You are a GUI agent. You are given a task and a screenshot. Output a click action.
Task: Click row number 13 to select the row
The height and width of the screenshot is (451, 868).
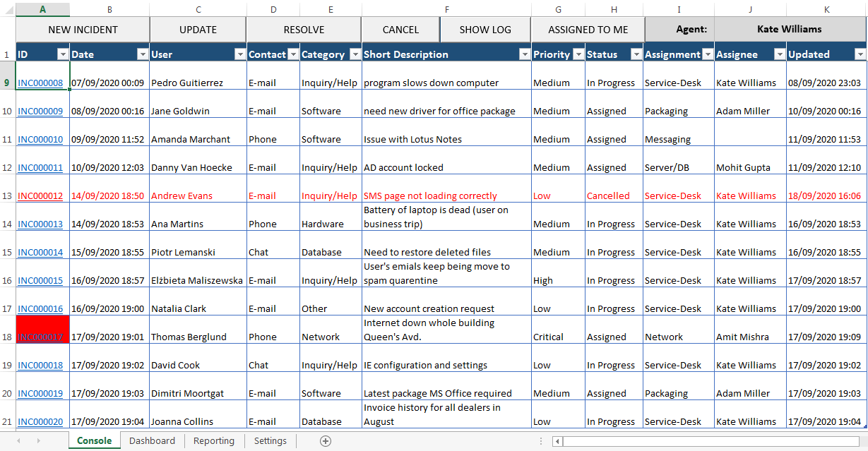pyautogui.click(x=7, y=196)
